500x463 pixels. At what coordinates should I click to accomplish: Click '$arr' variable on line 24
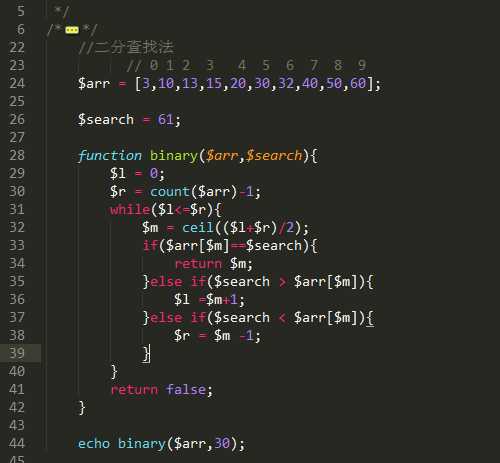coord(94,83)
